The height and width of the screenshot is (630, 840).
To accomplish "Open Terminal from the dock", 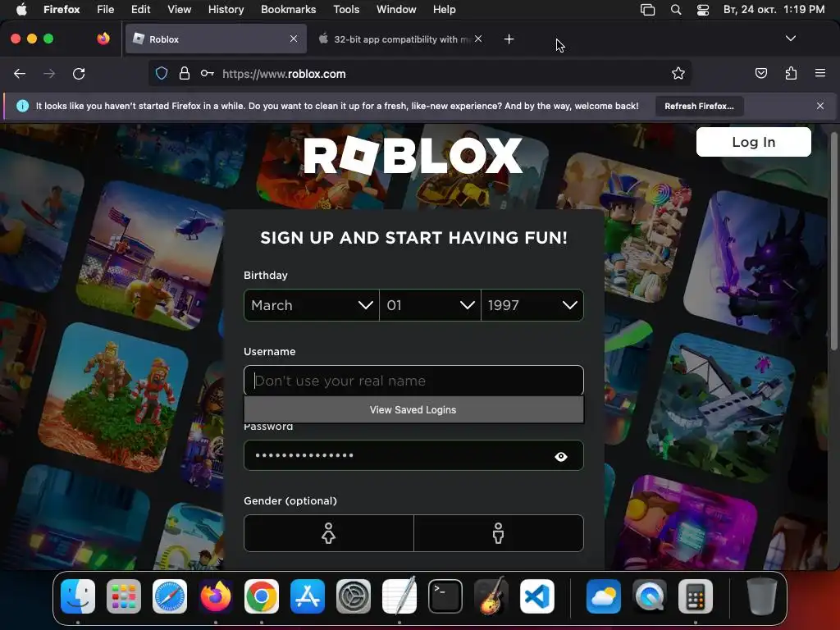I will pyautogui.click(x=445, y=596).
